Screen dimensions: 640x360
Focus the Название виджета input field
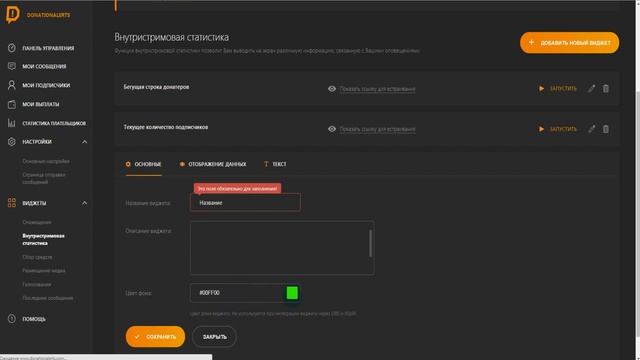pyautogui.click(x=245, y=202)
